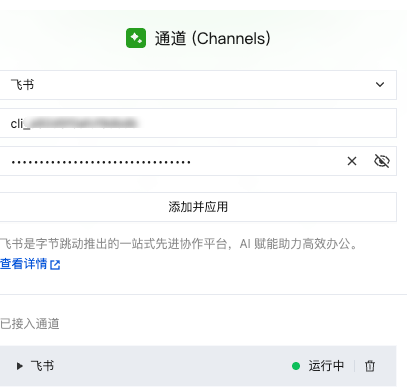Click the dropdown chevron arrow for 飞书
The height and width of the screenshot is (389, 407).
coord(380,85)
